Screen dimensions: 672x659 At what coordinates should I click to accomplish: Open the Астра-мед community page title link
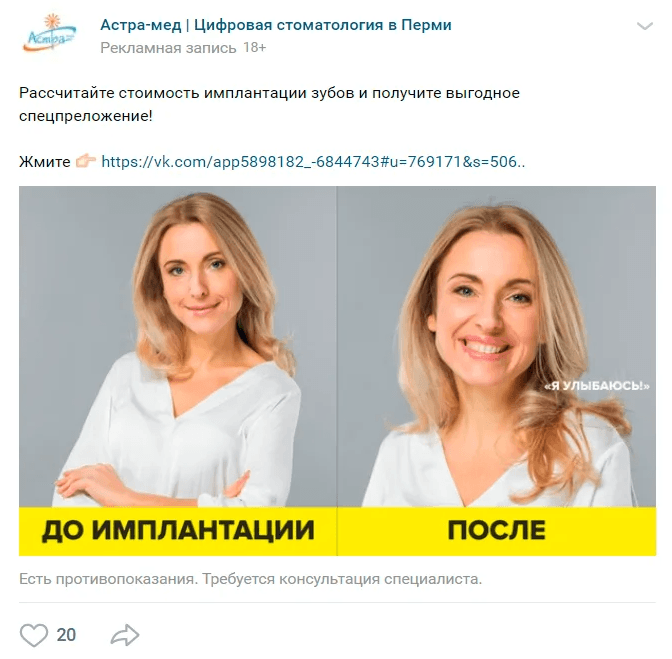[x=276, y=25]
